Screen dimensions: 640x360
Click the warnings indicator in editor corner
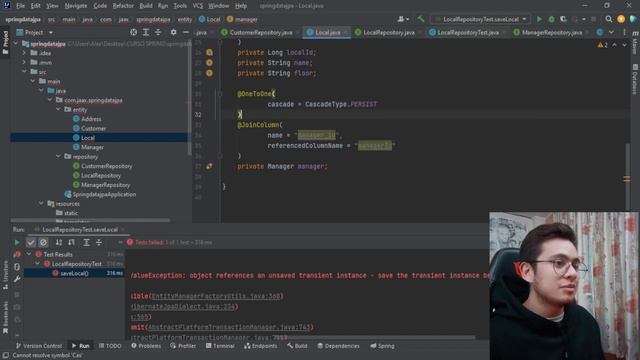tap(602, 45)
